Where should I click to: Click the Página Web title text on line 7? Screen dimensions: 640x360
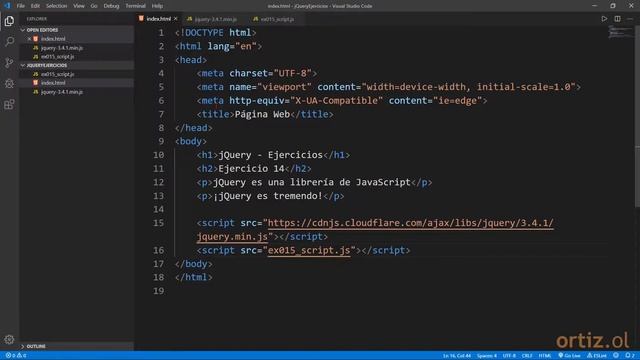point(262,114)
